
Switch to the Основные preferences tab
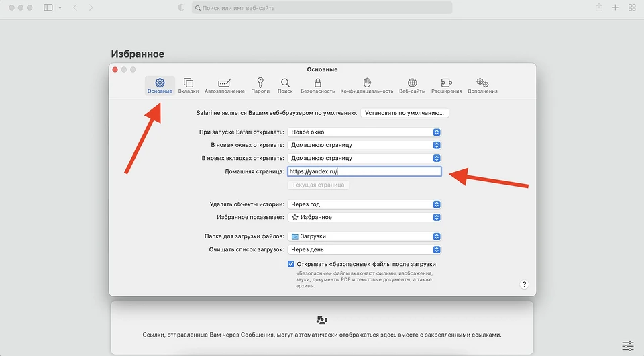[160, 85]
